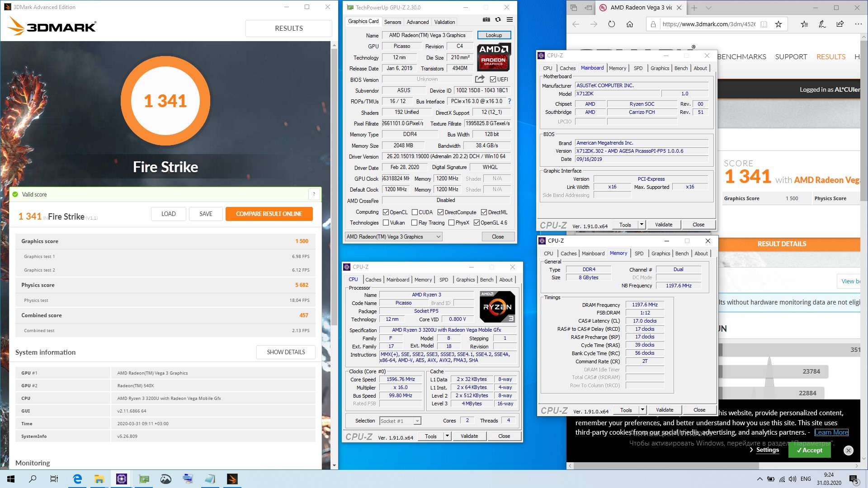Viewport: 868px width, 488px height.
Task: Toggle UEFI checkbox in GPU-Z
Action: coord(493,80)
